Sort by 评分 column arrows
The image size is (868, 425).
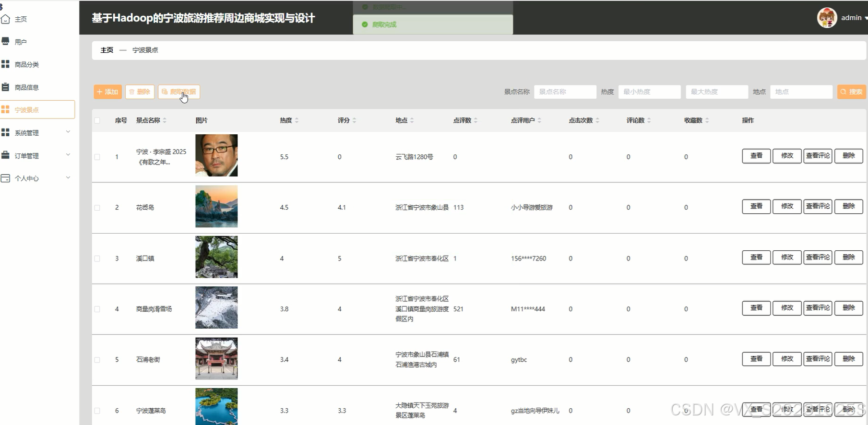[354, 120]
